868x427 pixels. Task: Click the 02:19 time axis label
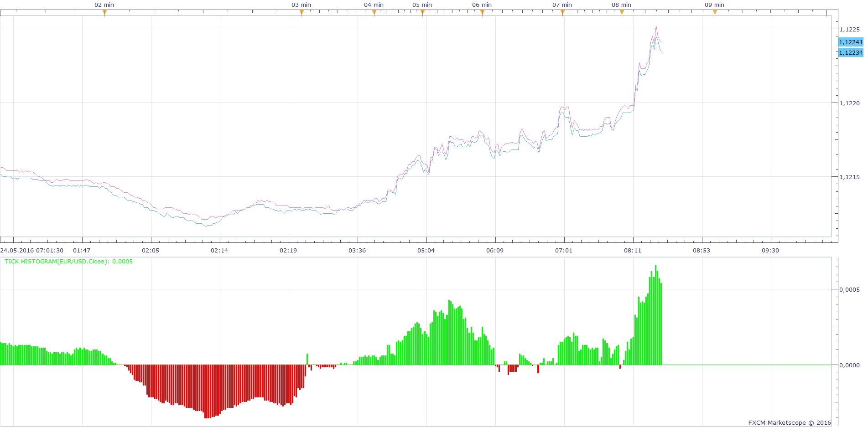coord(288,251)
